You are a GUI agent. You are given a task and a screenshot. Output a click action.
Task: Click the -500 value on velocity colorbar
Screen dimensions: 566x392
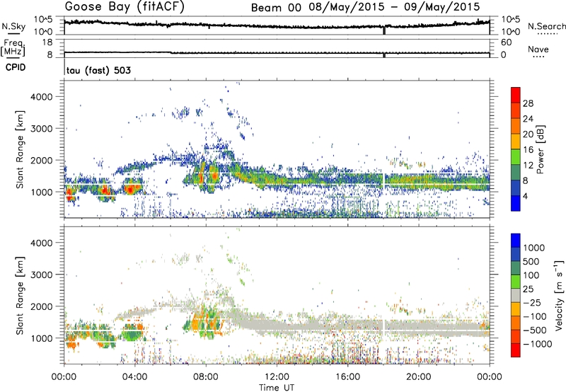click(x=535, y=330)
